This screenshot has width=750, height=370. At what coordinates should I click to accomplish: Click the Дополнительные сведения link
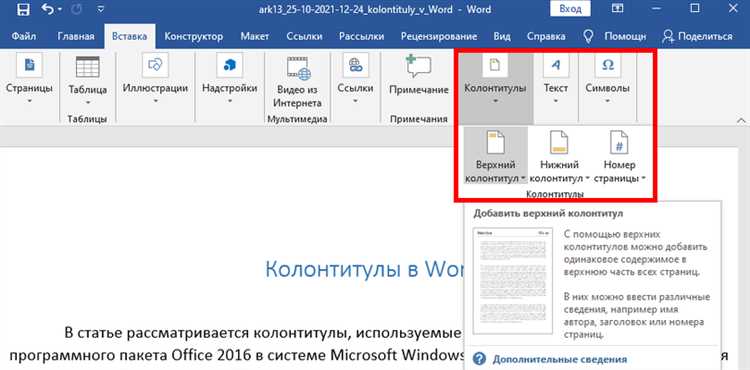(560, 359)
